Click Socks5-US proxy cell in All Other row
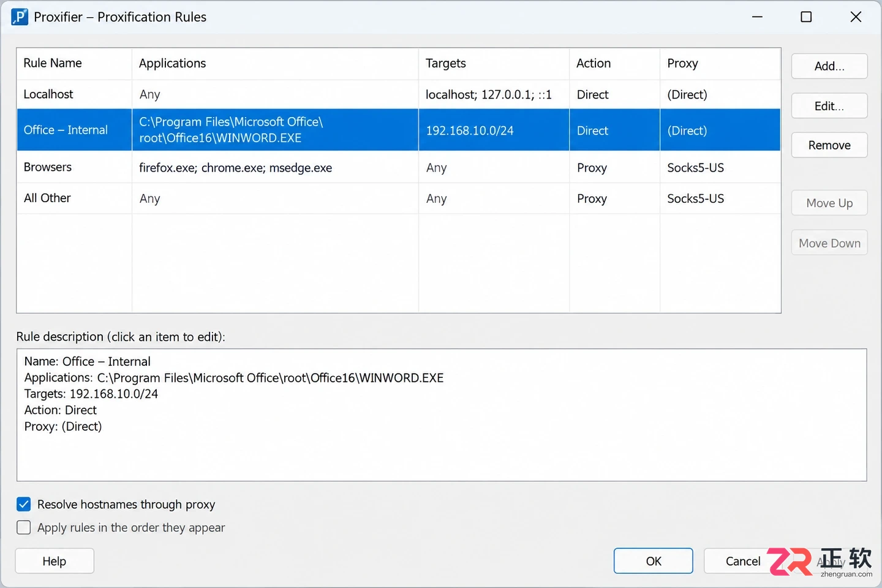Viewport: 882px width, 588px height. 720,198
